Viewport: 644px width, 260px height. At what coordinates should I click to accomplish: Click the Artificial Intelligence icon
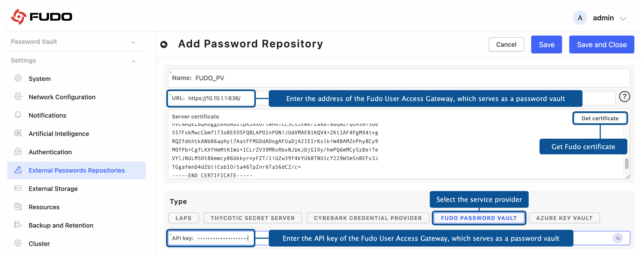(x=18, y=133)
